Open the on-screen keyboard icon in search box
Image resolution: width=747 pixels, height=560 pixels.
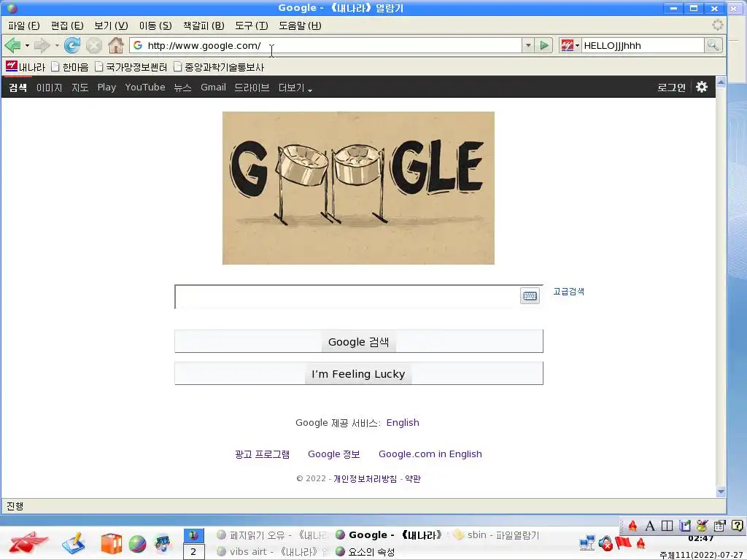pyautogui.click(x=530, y=296)
